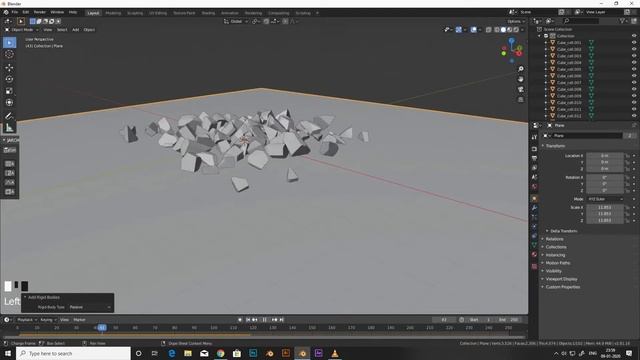Toggle camera view icon in viewport
The width and height of the screenshot is (640, 360).
point(521,89)
